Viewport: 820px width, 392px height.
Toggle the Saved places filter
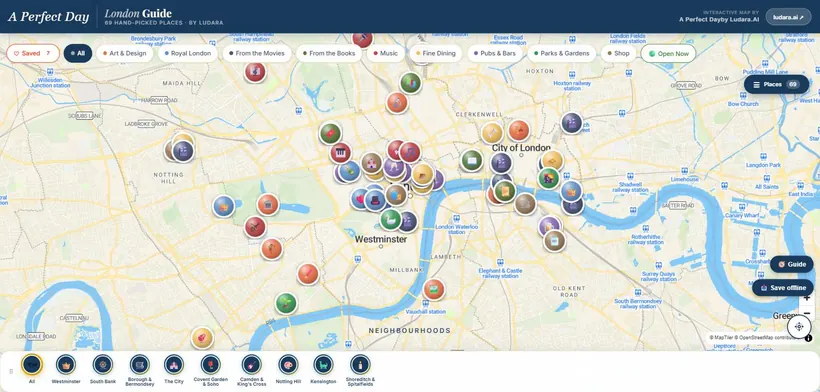33,53
